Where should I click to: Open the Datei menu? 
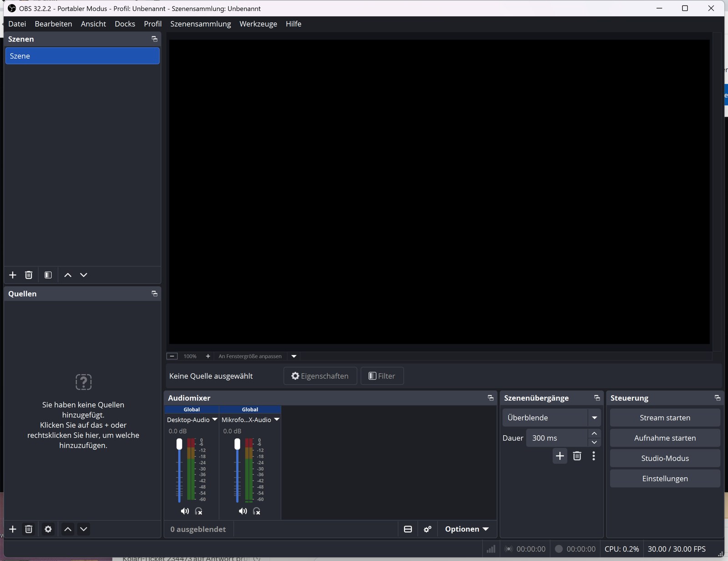[x=17, y=24]
